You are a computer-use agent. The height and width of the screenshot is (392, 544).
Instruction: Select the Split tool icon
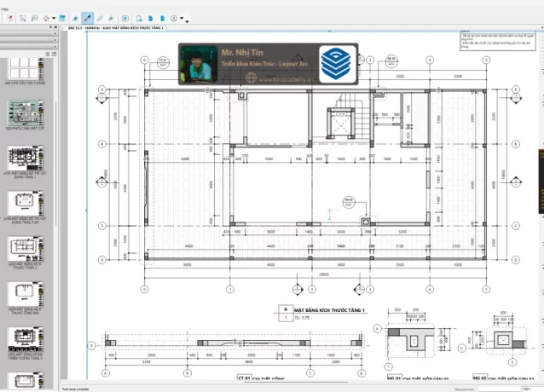point(100,18)
